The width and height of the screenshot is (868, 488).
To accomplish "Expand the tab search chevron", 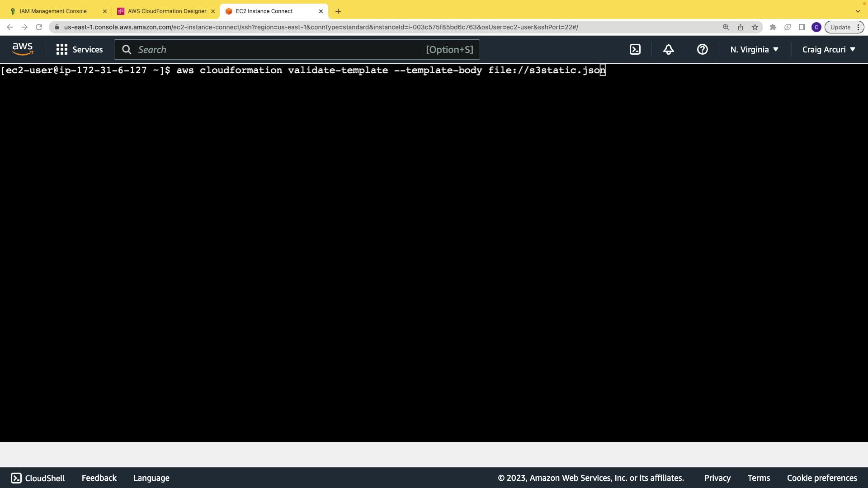I will click(858, 11).
